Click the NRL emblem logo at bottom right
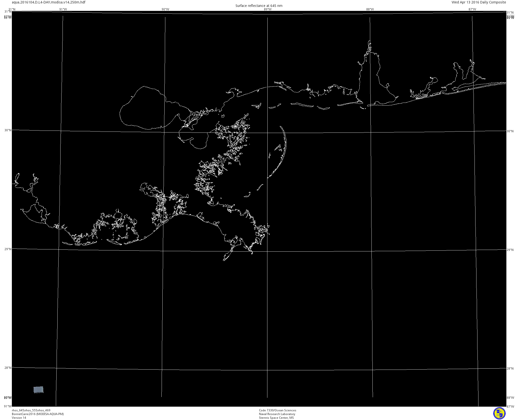 click(499, 413)
